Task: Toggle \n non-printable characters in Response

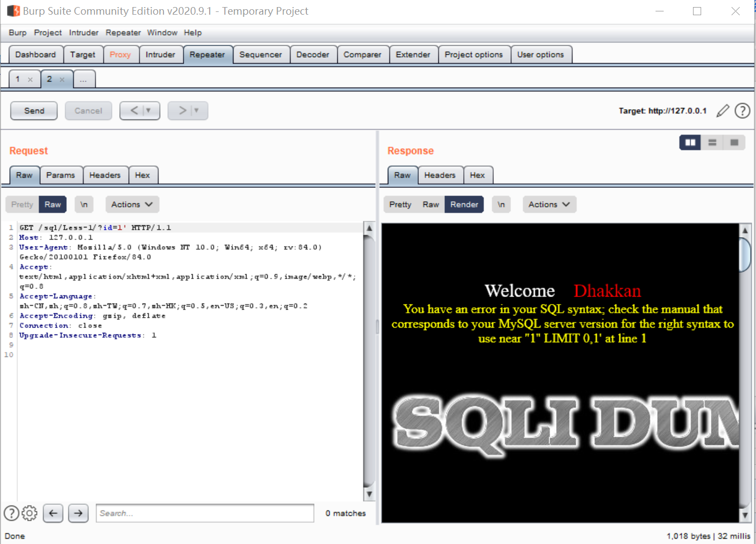Action: pos(501,205)
